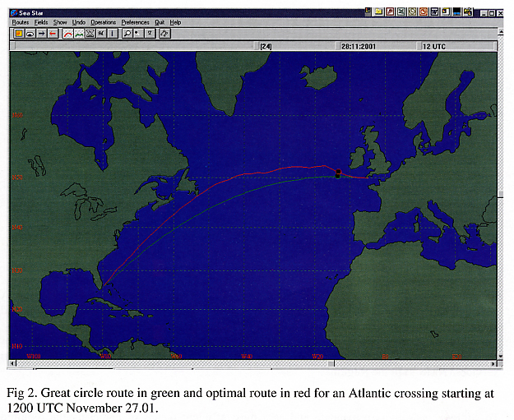Image resolution: width=514 pixels, height=420 pixels.
Task: Click the W40 longitude label
Action: coord(247,357)
